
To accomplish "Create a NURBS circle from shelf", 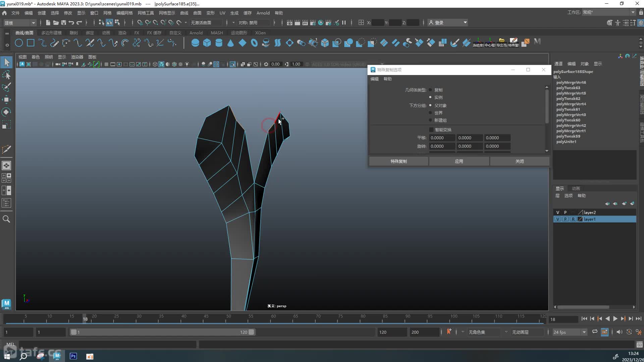I will (19, 43).
